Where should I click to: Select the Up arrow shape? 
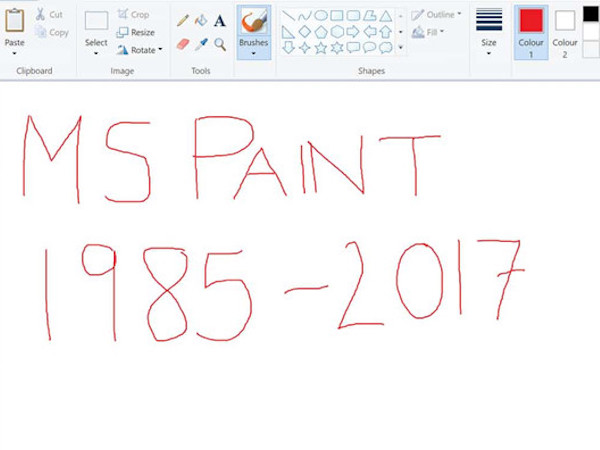(386, 31)
